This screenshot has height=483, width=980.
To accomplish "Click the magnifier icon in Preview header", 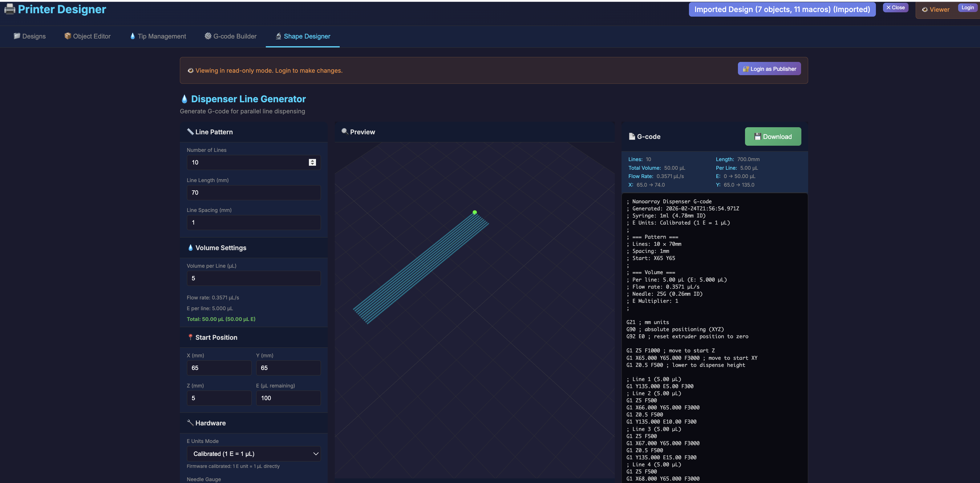I will coord(344,131).
